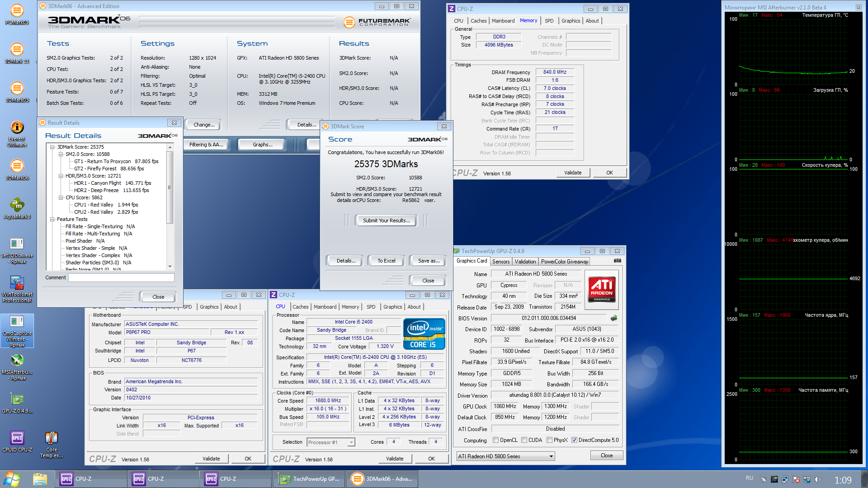Click the system tray clock

coord(843,480)
